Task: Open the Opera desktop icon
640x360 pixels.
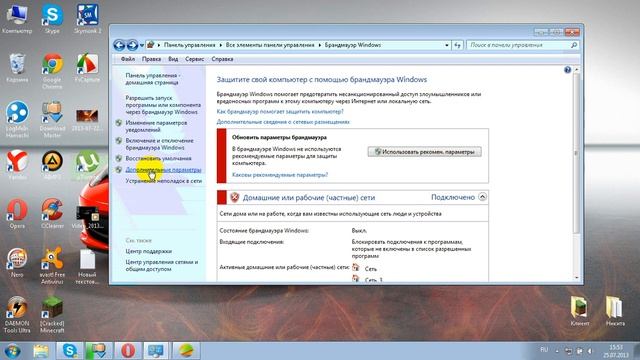Action: click(17, 213)
